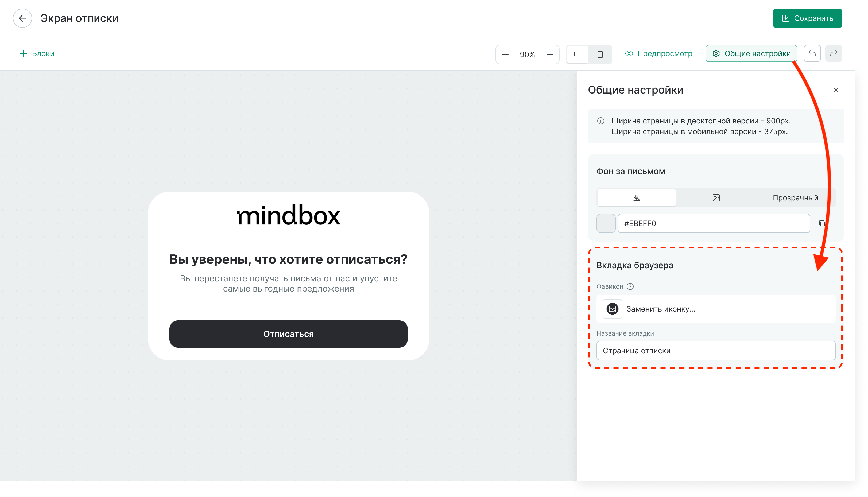This screenshot has width=868, height=497.
Task: Click Заменить иконку to replace favicon
Action: [660, 309]
